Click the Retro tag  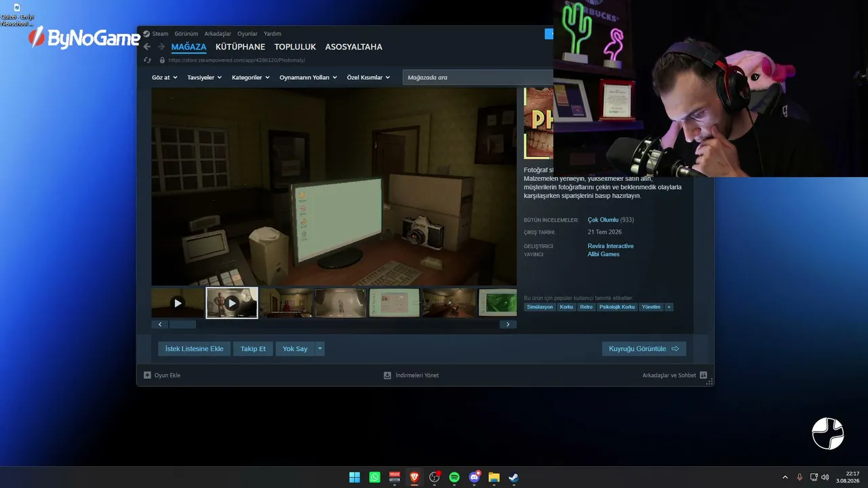tap(586, 307)
